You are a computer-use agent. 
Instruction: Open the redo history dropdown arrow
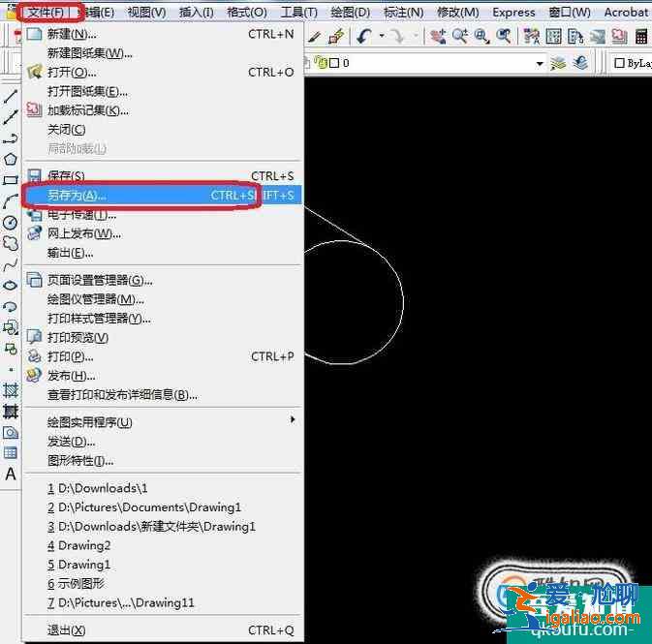click(x=415, y=36)
